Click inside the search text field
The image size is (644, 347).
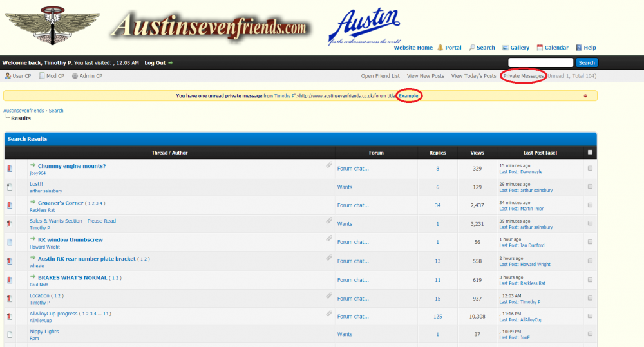click(x=540, y=62)
